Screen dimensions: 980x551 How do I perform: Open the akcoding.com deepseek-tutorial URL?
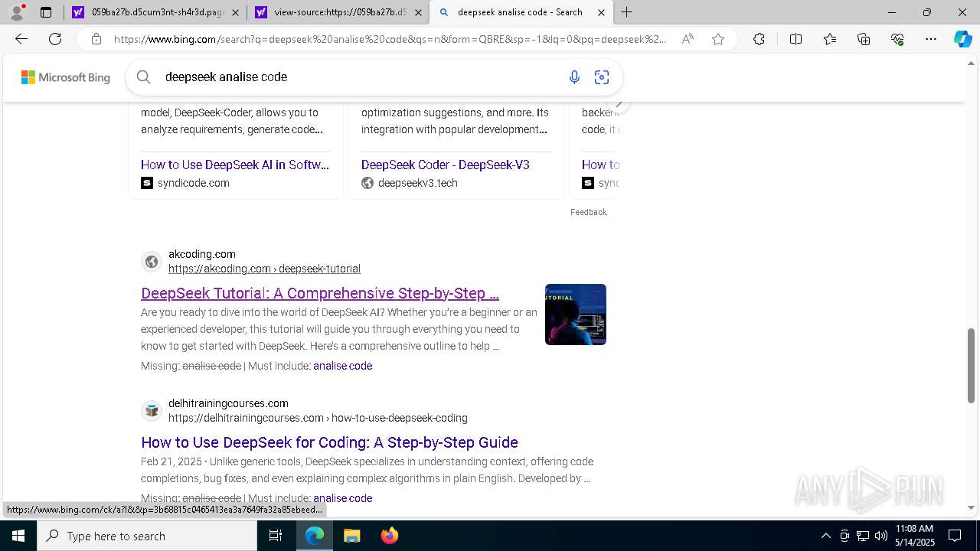[x=264, y=269]
